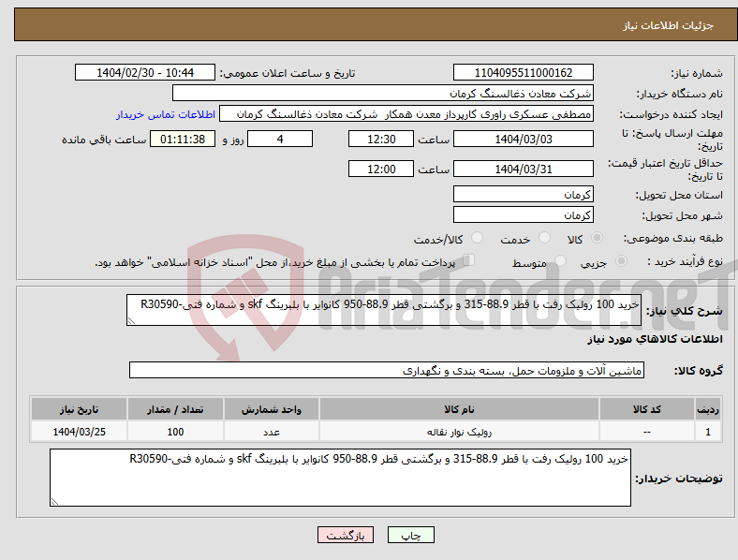Select the کالا radio button
The height and width of the screenshot is (560, 738).
pos(597,238)
